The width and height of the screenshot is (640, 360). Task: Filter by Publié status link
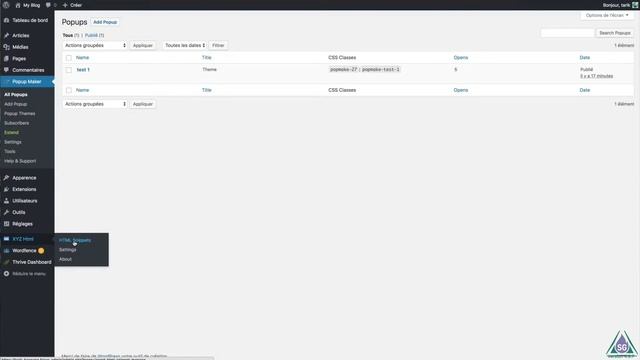[91, 36]
